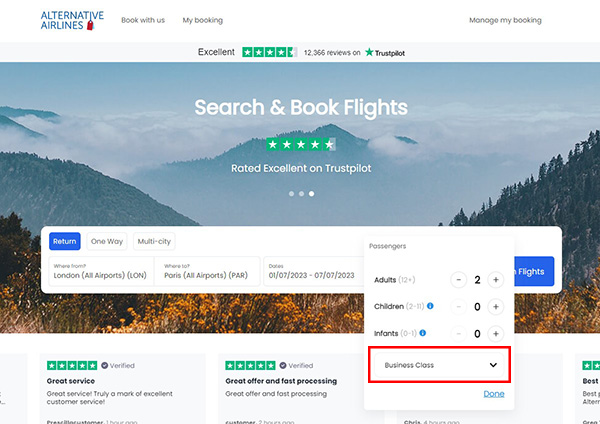This screenshot has width=600, height=424.
Task: Click the Adults (12+) label
Action: pyautogui.click(x=395, y=280)
